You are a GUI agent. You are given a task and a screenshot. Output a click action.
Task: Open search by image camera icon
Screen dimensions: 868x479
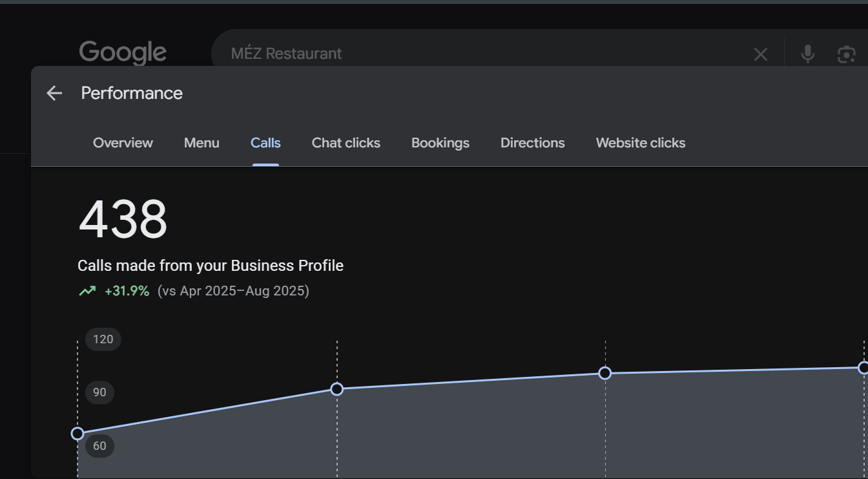pyautogui.click(x=846, y=54)
